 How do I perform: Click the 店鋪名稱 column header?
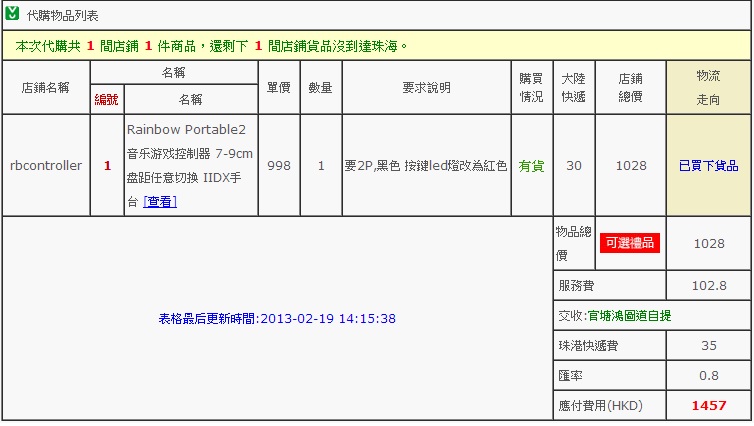point(46,88)
